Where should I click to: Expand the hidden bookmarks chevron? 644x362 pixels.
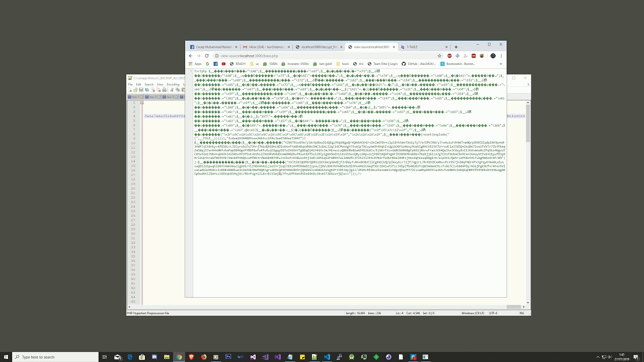[501, 64]
